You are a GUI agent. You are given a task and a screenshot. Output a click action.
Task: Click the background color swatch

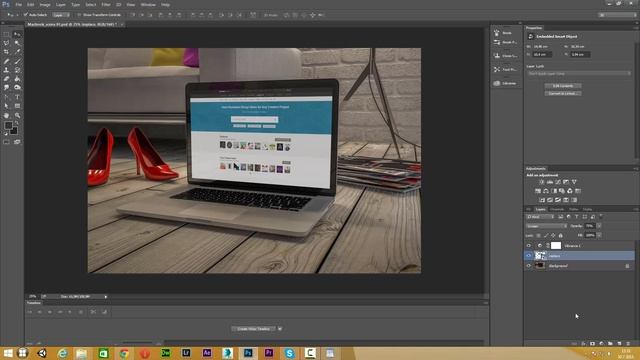coord(14,131)
